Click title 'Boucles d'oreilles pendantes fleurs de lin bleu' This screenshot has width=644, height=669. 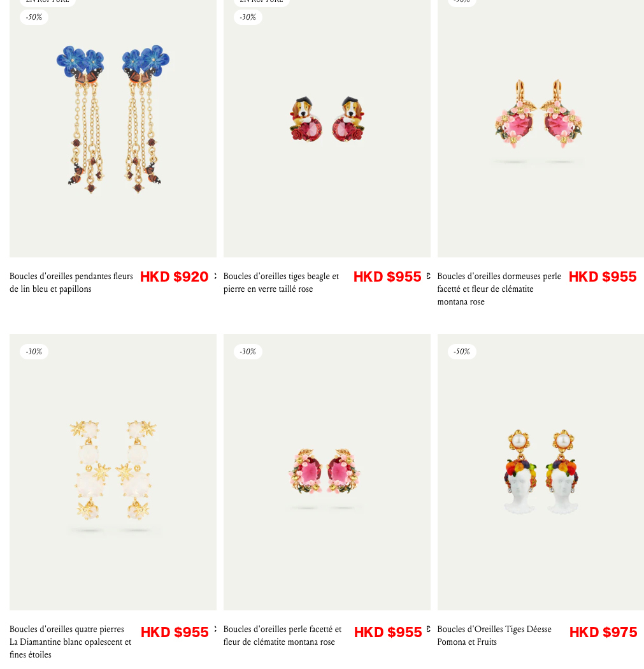tap(71, 282)
